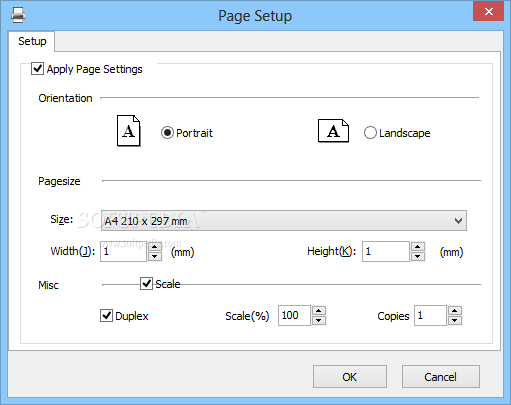Click the portrait page orientation icon
The width and height of the screenshot is (511, 405).
click(129, 131)
